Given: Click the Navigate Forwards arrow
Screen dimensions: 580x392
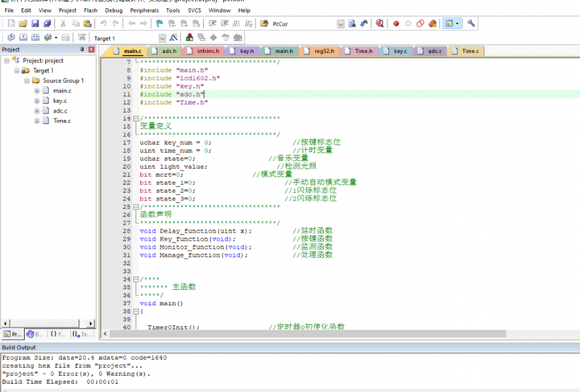Looking at the screenshot, I should click(143, 23).
